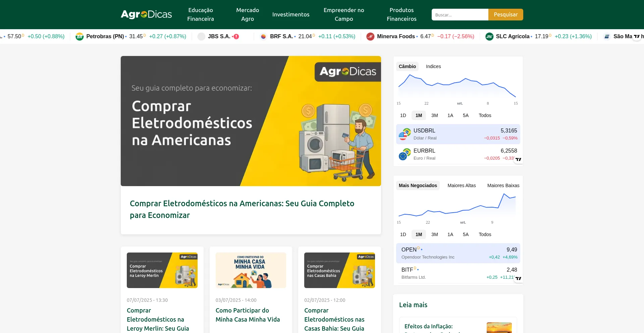Set Mais Negociados chart range to Todos
Image resolution: width=644 pixels, height=333 pixels.
pyautogui.click(x=485, y=234)
